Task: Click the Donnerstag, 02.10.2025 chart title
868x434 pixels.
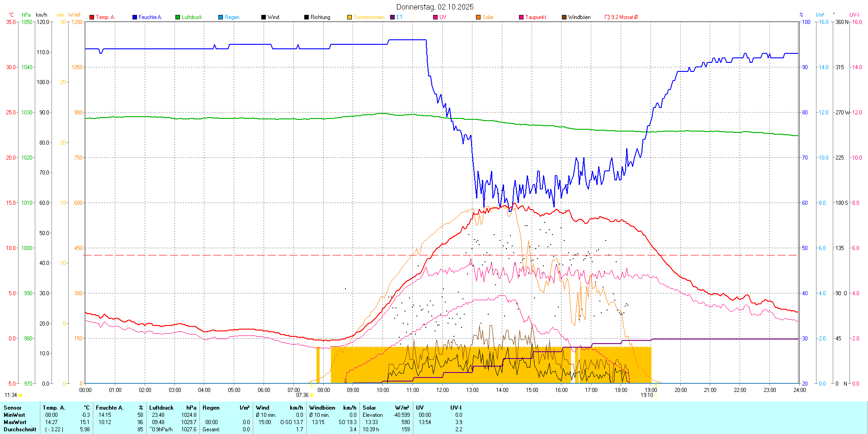Action: click(x=434, y=7)
